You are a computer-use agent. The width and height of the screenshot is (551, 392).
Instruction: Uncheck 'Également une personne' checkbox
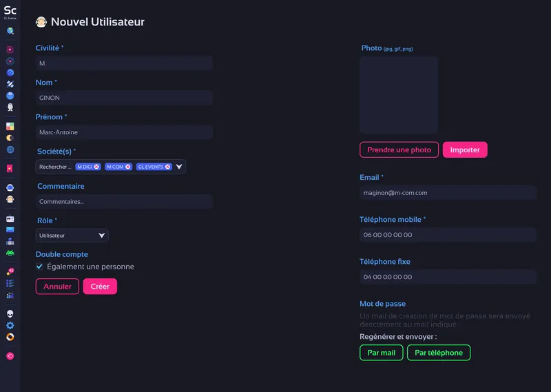click(40, 267)
